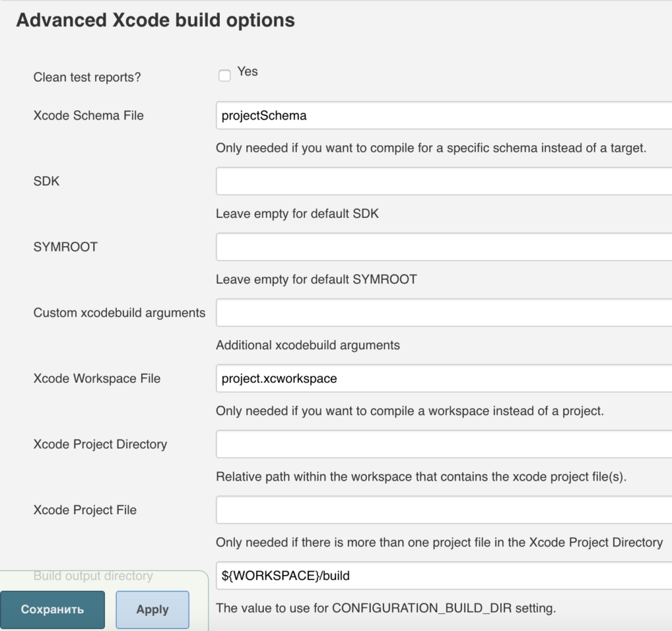672x631 pixels.
Task: Click the 'Only needed if you want to compile for a specific schema' hint
Action: pyautogui.click(x=431, y=148)
